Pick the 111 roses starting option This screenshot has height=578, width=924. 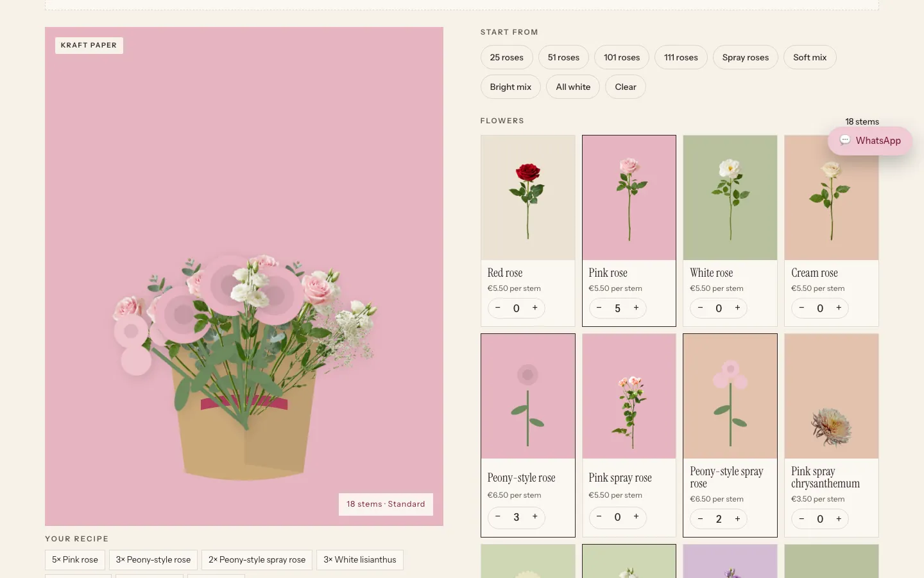(681, 57)
